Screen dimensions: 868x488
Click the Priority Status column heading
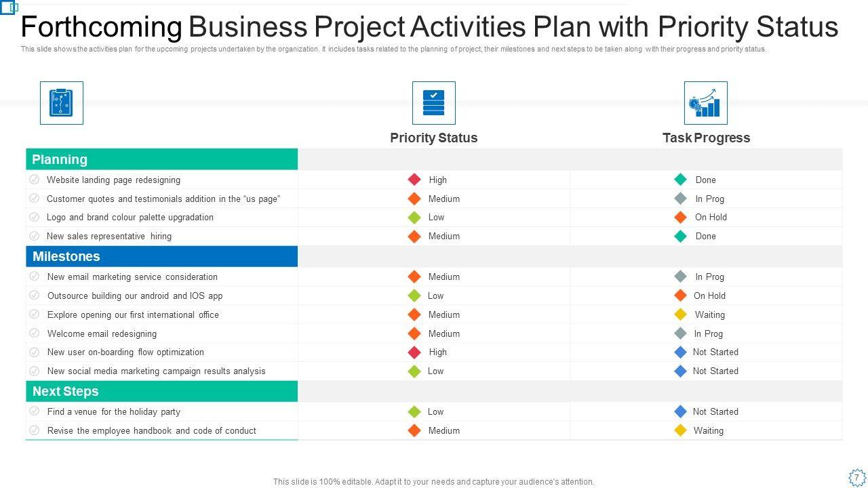click(x=434, y=138)
